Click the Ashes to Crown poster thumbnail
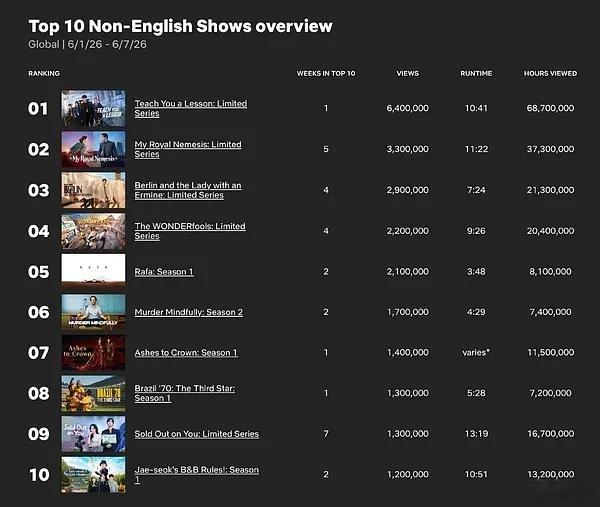Screen dimensions: 600x507 (x=93, y=353)
